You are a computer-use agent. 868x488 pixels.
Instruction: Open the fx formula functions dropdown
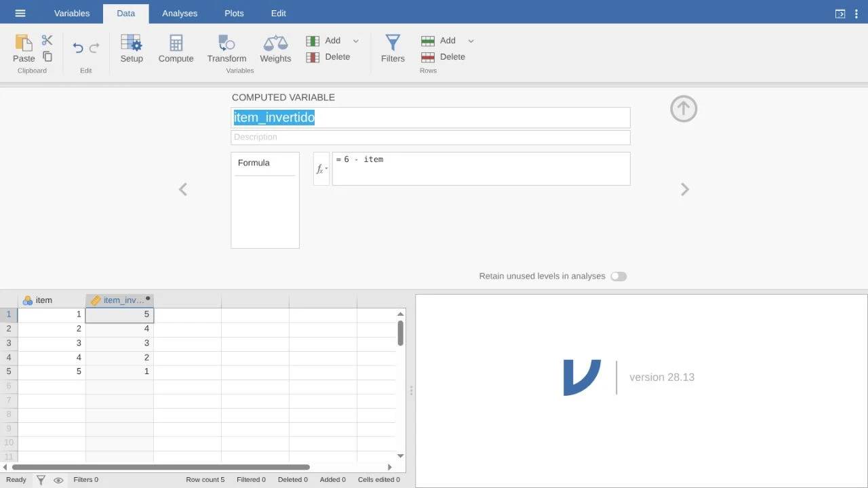(x=321, y=169)
